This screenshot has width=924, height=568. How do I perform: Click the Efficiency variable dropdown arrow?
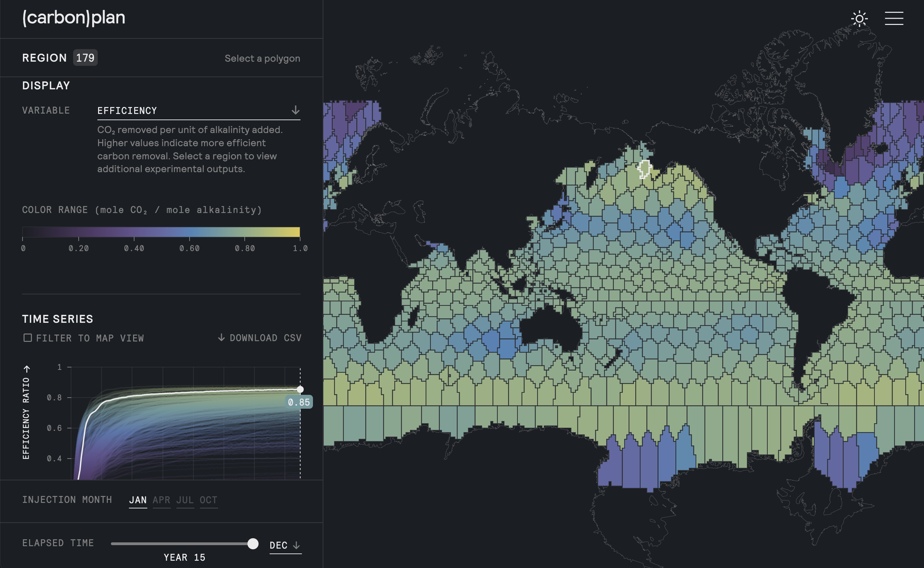(296, 110)
